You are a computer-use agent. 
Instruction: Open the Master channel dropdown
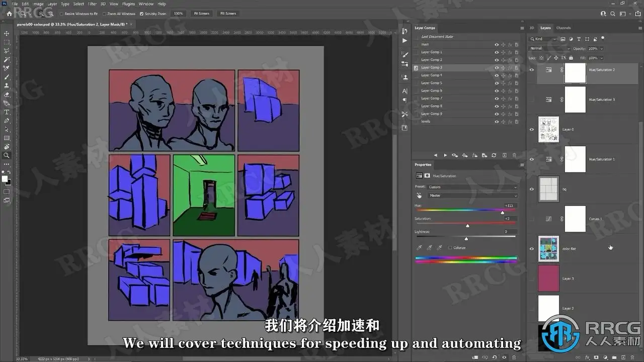pos(472,195)
